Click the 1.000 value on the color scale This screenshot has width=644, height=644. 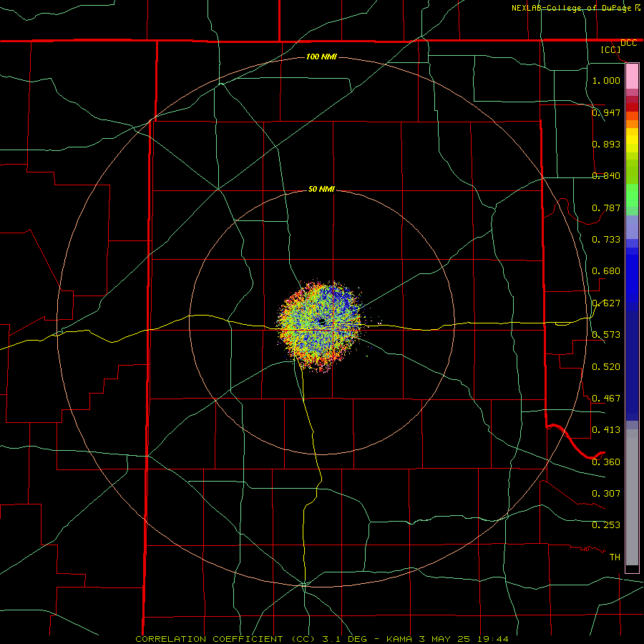click(x=606, y=80)
